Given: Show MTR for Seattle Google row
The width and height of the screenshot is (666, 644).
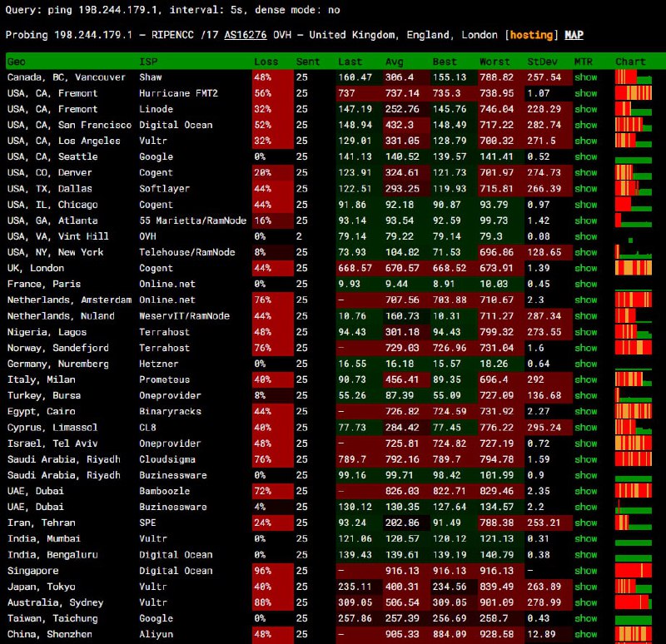Looking at the screenshot, I should coord(585,156).
